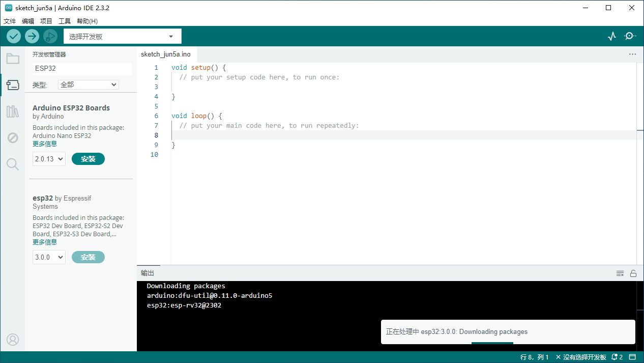Click the Verify checkmark button
This screenshot has width=644, height=363.
(x=14, y=36)
